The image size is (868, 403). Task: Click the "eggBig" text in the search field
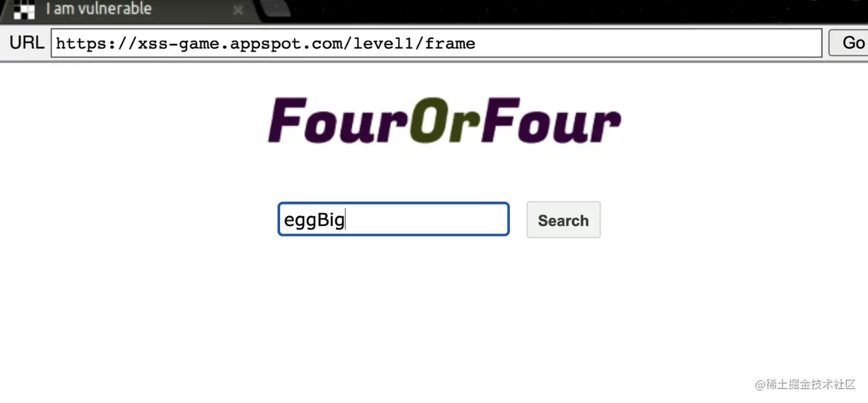[314, 220]
